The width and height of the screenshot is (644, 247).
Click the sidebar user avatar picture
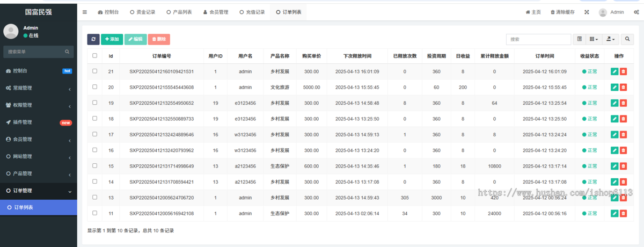(11, 31)
